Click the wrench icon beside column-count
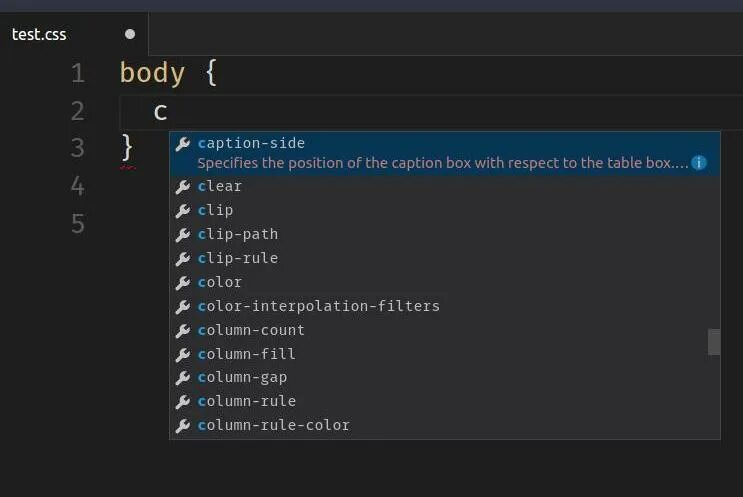The image size is (743, 497). click(x=183, y=331)
